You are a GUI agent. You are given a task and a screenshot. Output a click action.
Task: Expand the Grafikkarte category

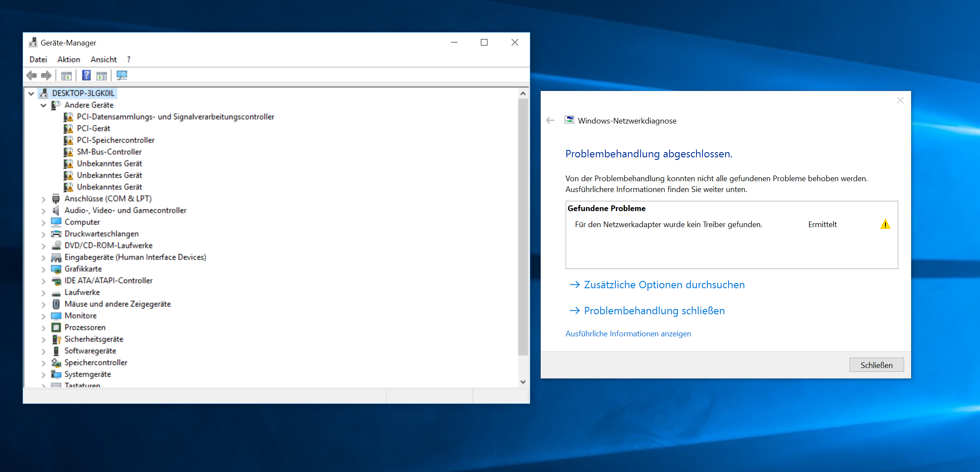tap(43, 269)
